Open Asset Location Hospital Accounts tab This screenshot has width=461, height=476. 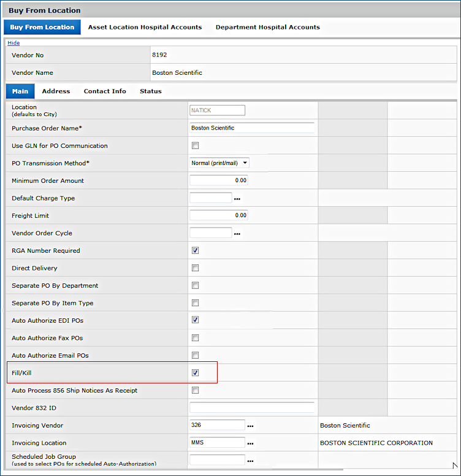(x=145, y=27)
